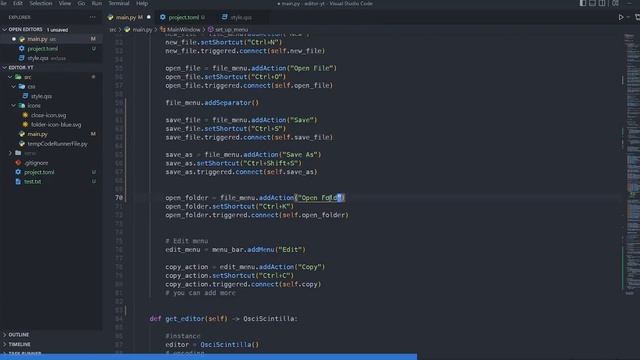Viewport: 640px width, 360px height.
Task: Click the "1 unsaved" label
Action: point(57,30)
